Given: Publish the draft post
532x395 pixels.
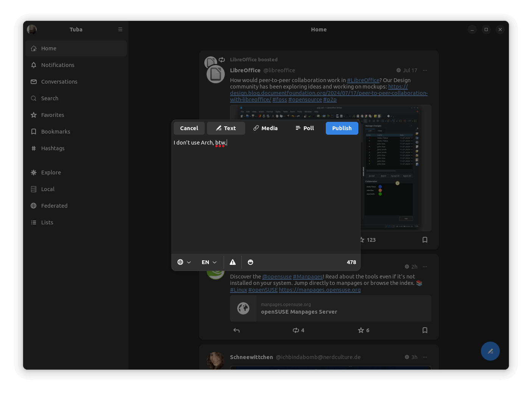Looking at the screenshot, I should click(x=342, y=128).
